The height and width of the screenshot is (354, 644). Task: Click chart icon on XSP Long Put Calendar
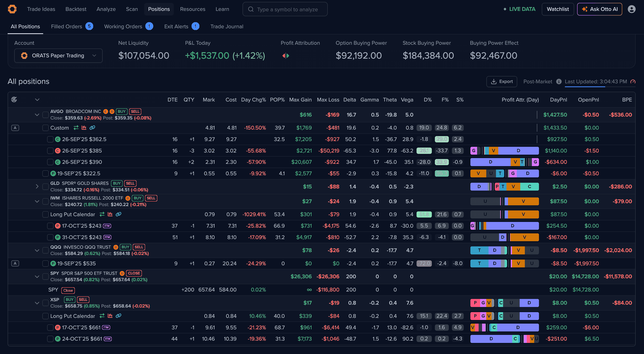tap(110, 316)
